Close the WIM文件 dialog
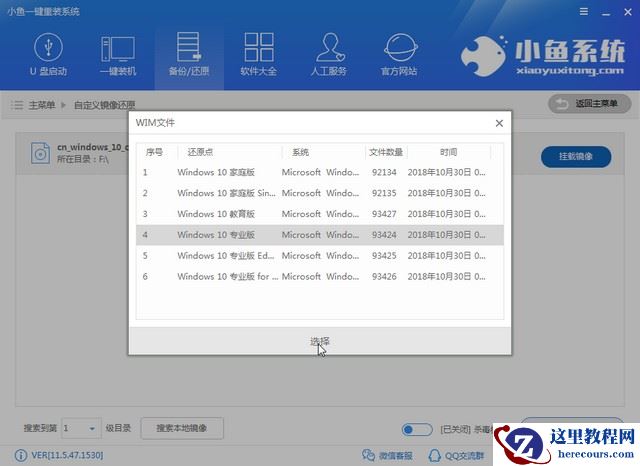The image size is (640, 466). (499, 123)
